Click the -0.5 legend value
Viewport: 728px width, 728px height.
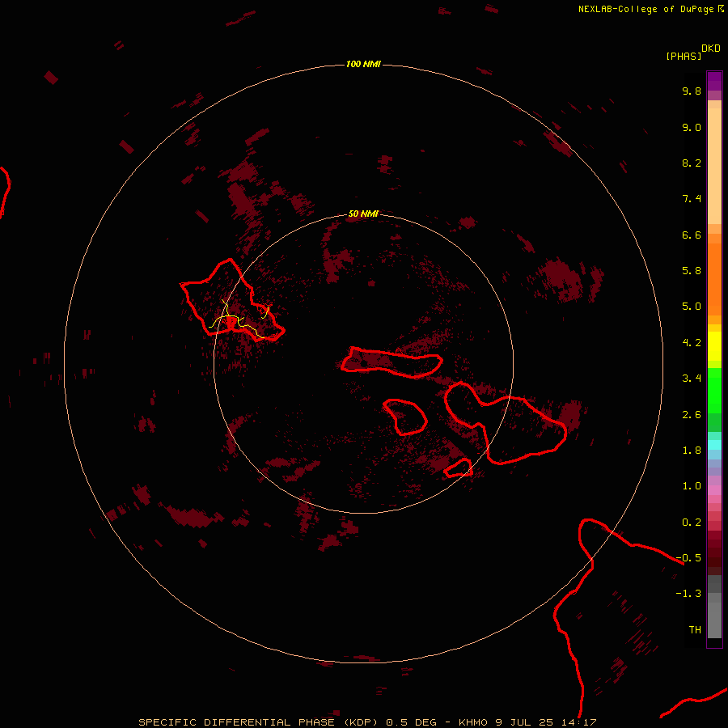point(688,558)
